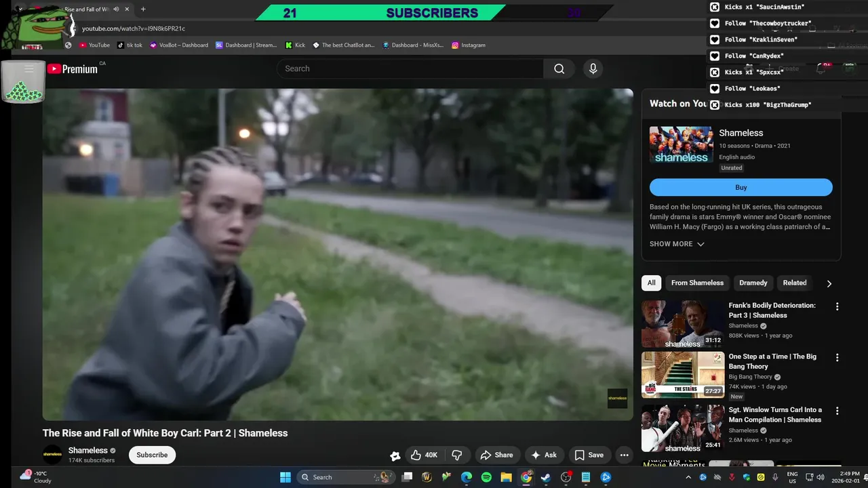Screen dimensions: 868x488
Task: Open the Dashboard | Stream bookmark
Action: click(x=246, y=45)
